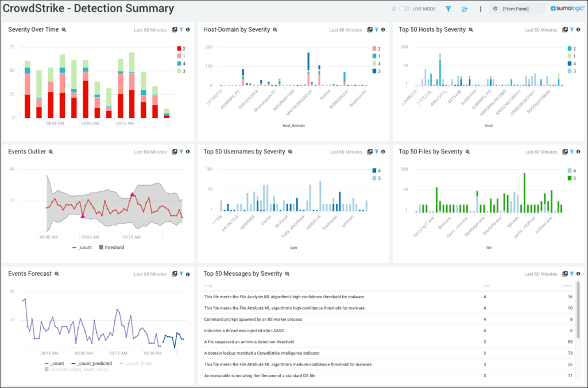Click magnifier icon next to Top 50 Files by Severity
This screenshot has height=388, width=588.
[x=467, y=152]
